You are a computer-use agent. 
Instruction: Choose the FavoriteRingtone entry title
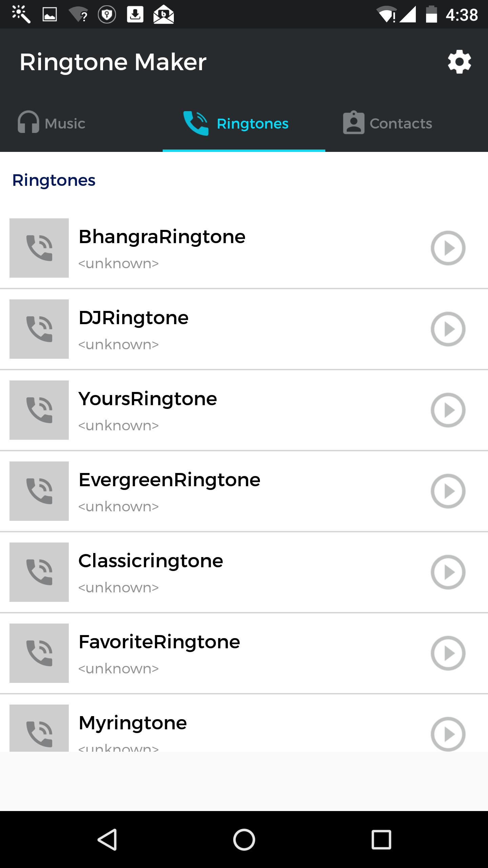coord(159,642)
